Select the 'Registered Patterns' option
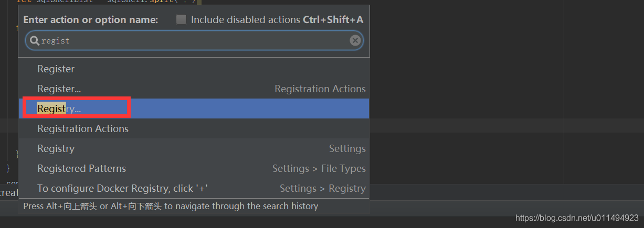This screenshot has width=644, height=228. pos(194,168)
